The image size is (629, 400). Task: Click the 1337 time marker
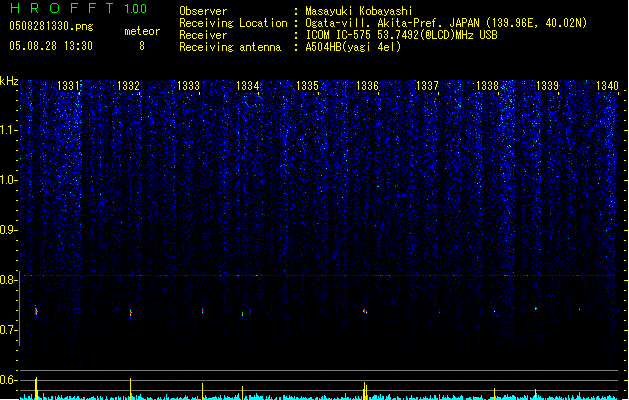point(427,85)
